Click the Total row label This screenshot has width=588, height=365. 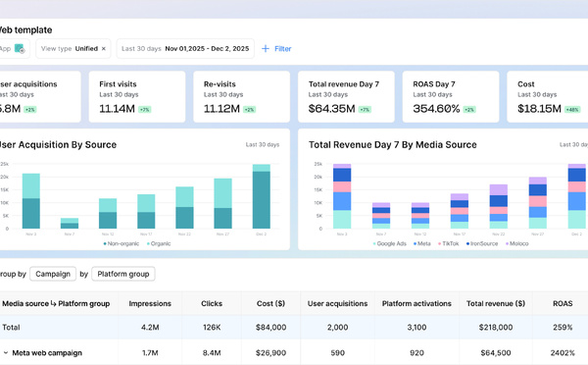point(11,327)
